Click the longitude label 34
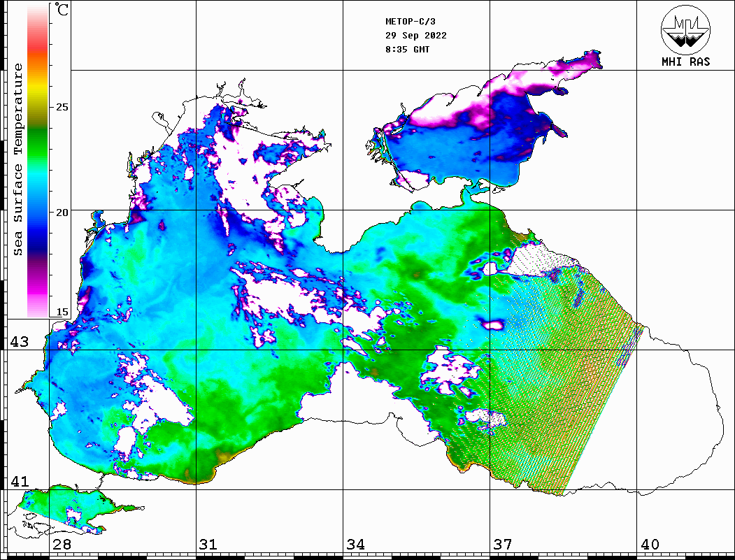Image resolution: width=735 pixels, height=560 pixels. pos(356,544)
